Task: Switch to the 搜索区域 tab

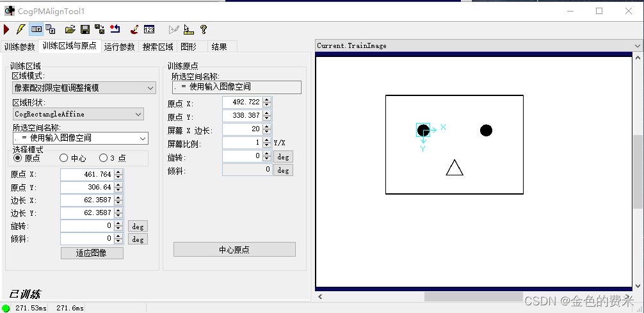Action: pyautogui.click(x=158, y=47)
